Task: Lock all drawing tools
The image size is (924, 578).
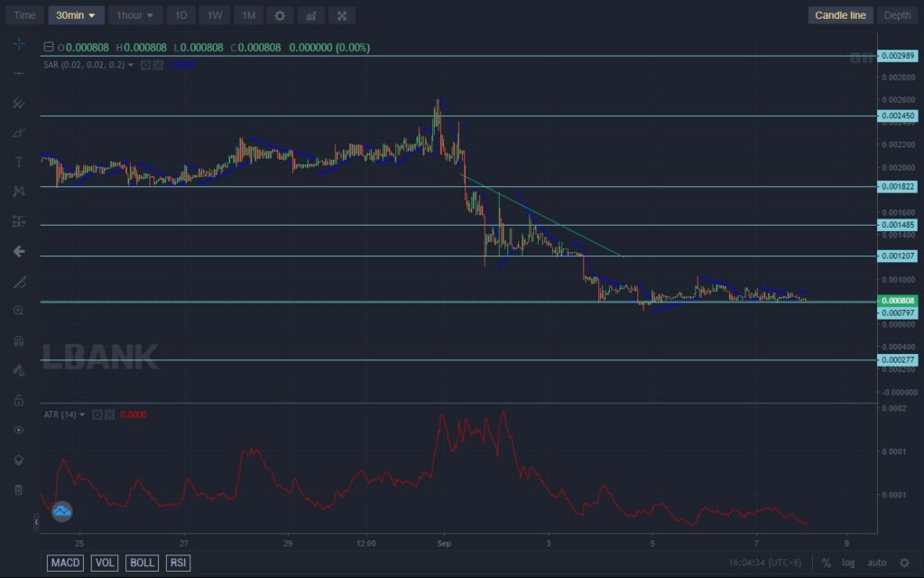Action: coord(19,400)
